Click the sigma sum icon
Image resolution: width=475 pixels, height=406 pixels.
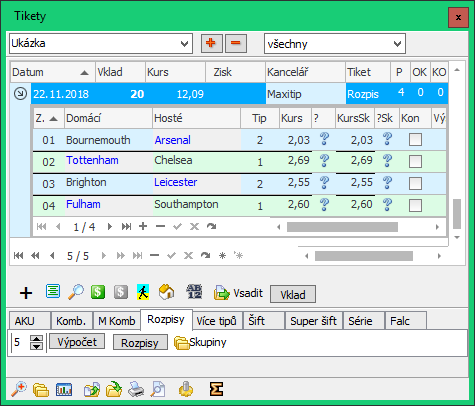pyautogui.click(x=216, y=389)
